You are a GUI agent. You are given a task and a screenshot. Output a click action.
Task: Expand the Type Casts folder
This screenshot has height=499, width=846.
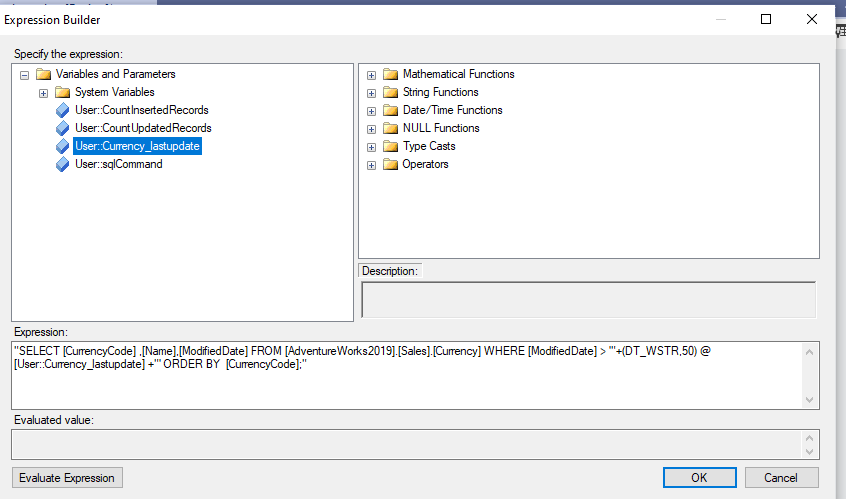coord(371,147)
